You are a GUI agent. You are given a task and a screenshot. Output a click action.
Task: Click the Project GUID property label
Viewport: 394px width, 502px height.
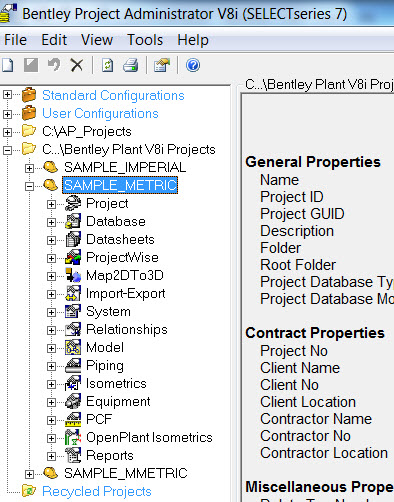(302, 214)
